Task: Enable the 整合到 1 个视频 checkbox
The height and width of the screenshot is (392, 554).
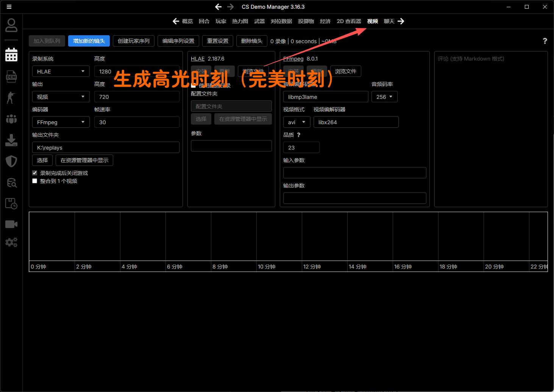Action: [x=35, y=181]
